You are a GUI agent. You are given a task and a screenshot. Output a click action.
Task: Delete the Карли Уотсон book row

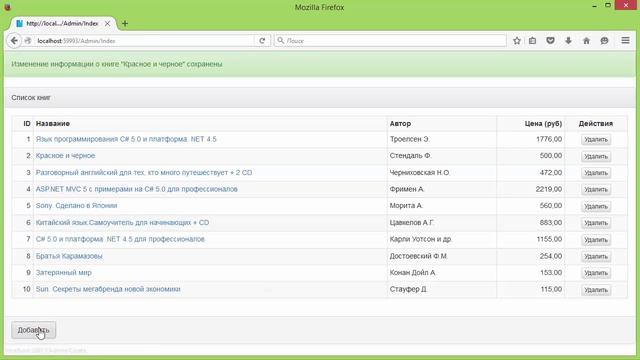596,240
